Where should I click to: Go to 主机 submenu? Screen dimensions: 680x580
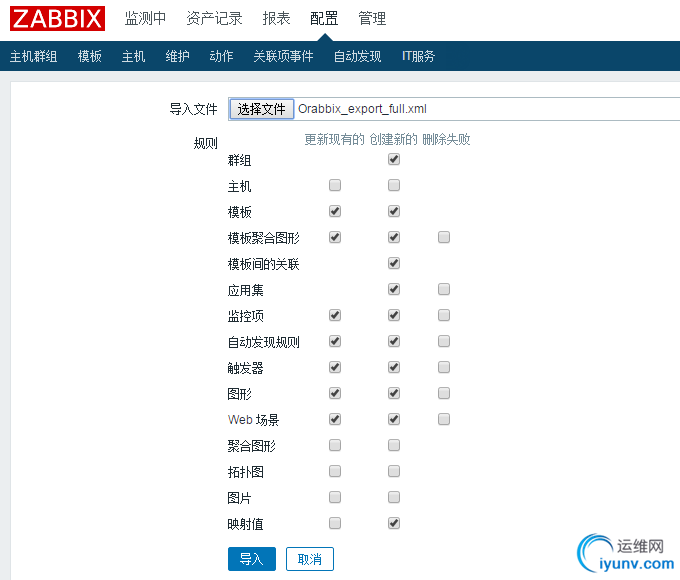(x=134, y=56)
